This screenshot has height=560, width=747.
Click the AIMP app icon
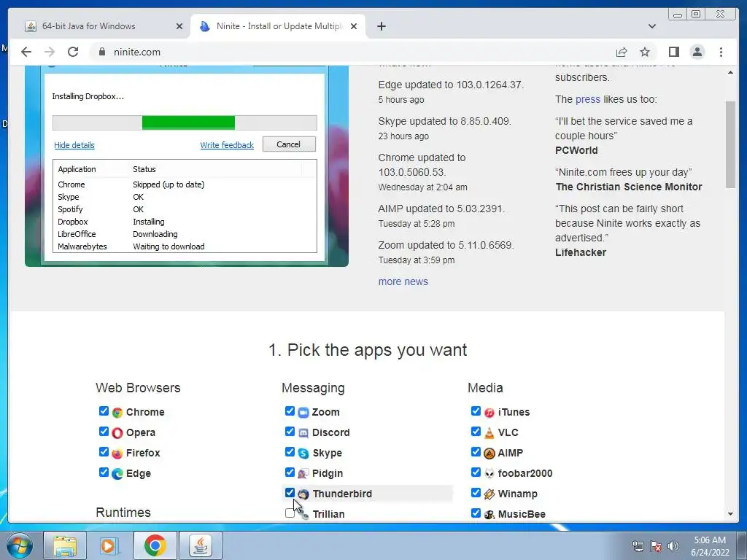tap(489, 454)
